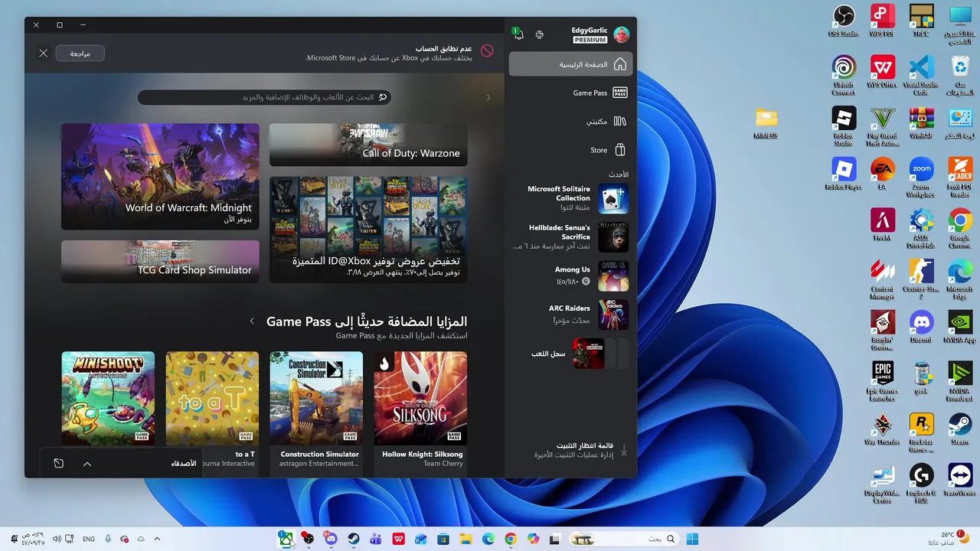Open the Call of Duty: Warzone tile
The image size is (980, 551).
[368, 145]
